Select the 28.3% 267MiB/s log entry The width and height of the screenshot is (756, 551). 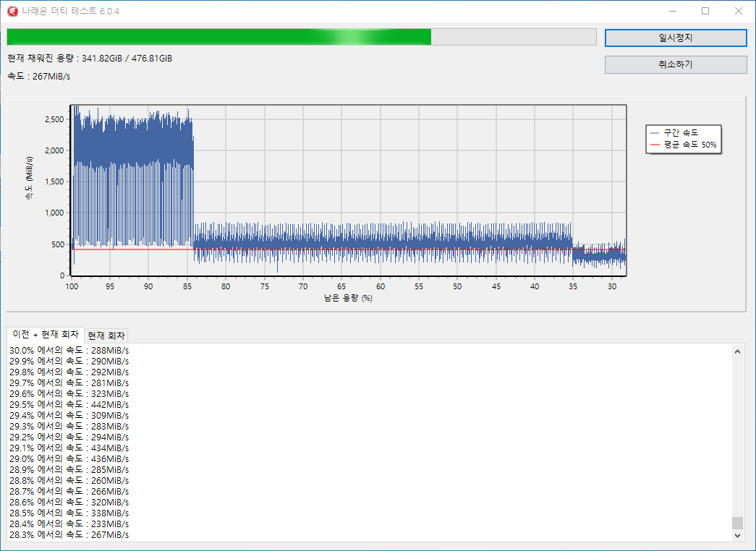pyautogui.click(x=69, y=534)
